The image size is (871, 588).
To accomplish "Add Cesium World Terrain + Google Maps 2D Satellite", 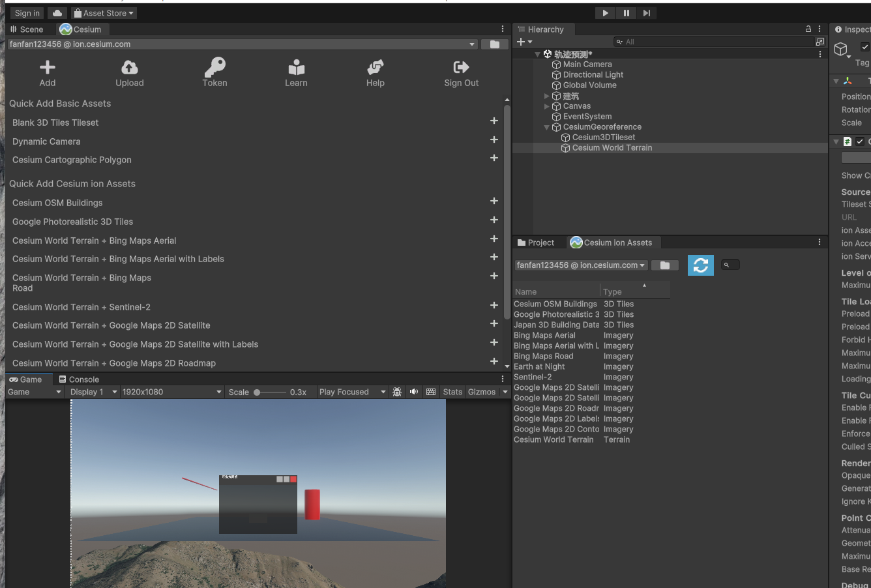I will (x=494, y=323).
